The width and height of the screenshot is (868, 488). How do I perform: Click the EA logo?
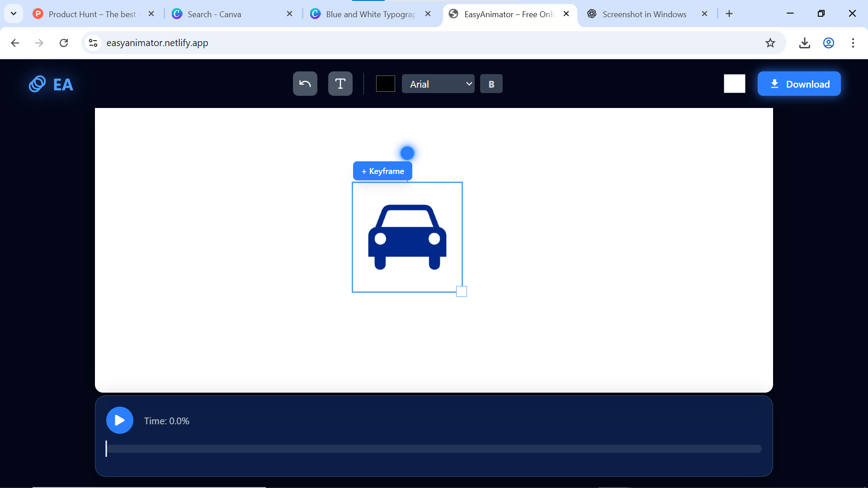click(x=51, y=84)
